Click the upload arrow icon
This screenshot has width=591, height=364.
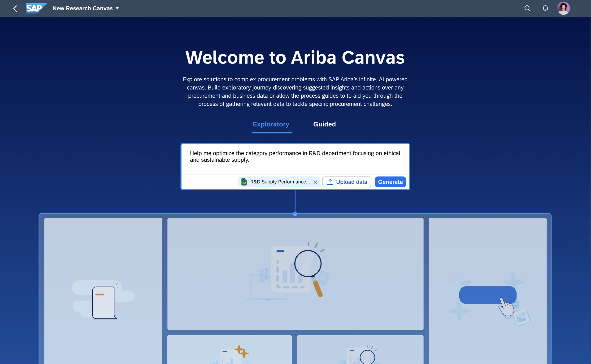pos(330,182)
